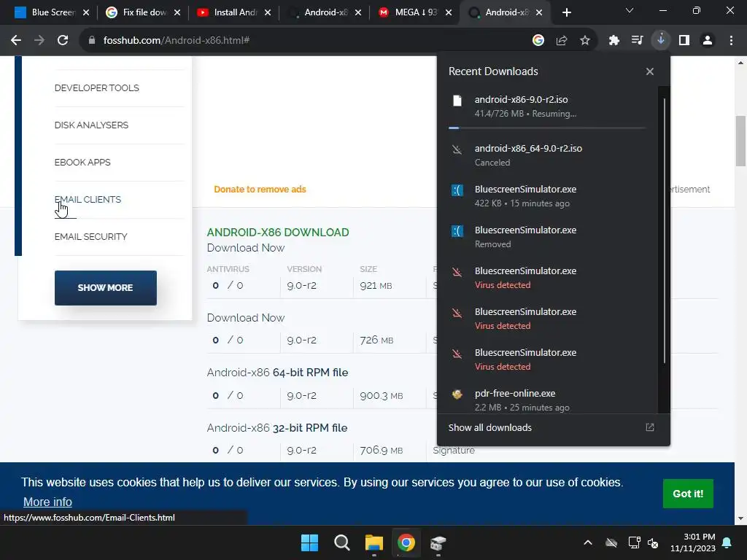Image resolution: width=747 pixels, height=560 pixels.
Task: Accept cookies with Got it! button
Action: click(688, 494)
